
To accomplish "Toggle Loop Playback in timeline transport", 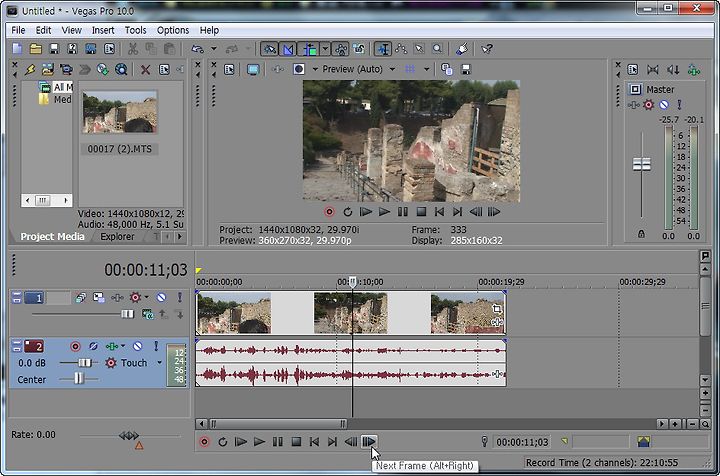I will pyautogui.click(x=223, y=442).
